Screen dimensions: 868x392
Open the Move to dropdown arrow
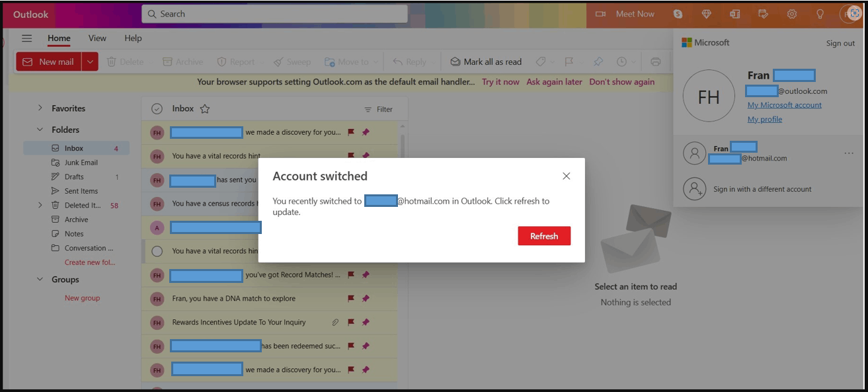[x=375, y=62]
